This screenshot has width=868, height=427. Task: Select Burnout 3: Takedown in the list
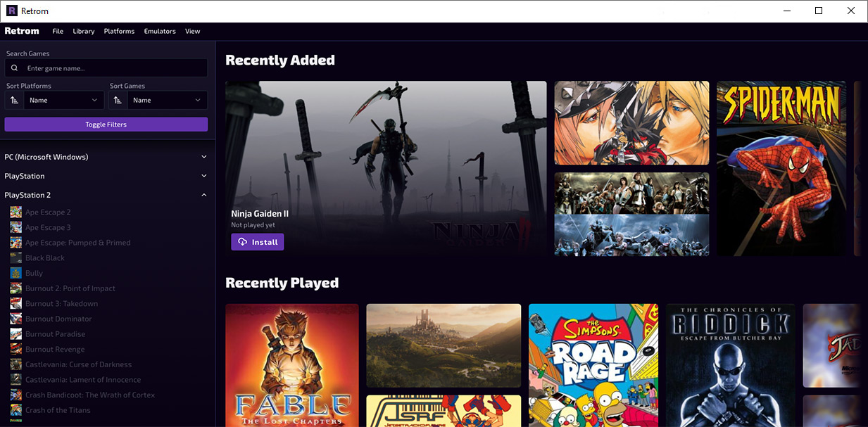point(61,304)
